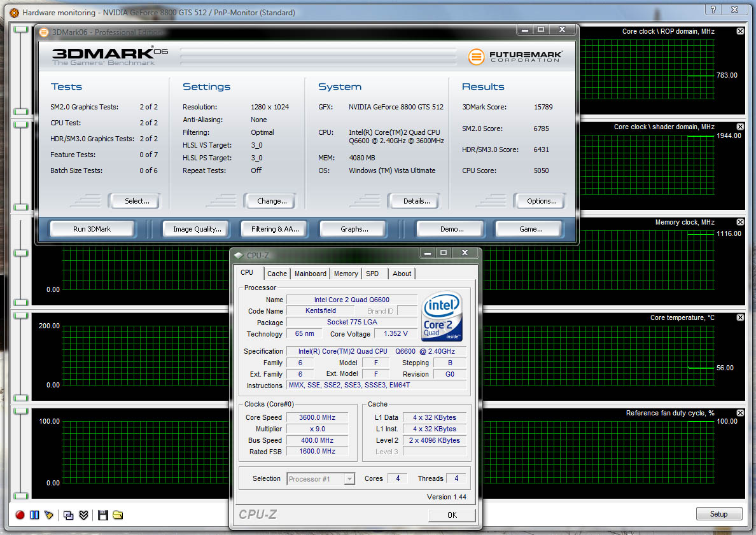Click the Intel Core 2 Quad Q6600 name field
Viewport: 756px width, 535px height.
pos(351,300)
